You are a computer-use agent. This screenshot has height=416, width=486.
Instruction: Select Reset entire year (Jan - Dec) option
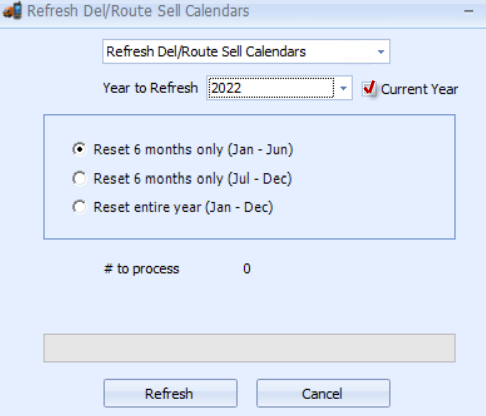[79, 207]
